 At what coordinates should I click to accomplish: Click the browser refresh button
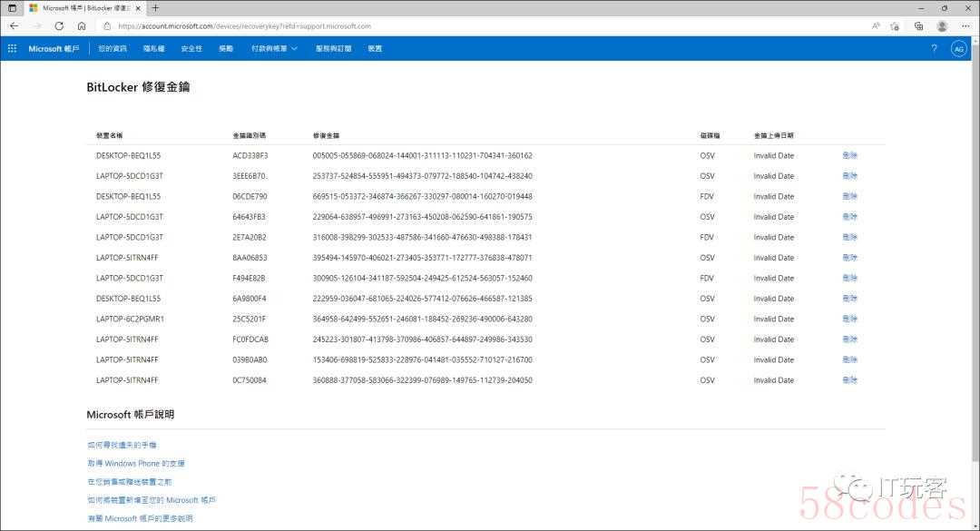click(x=59, y=26)
